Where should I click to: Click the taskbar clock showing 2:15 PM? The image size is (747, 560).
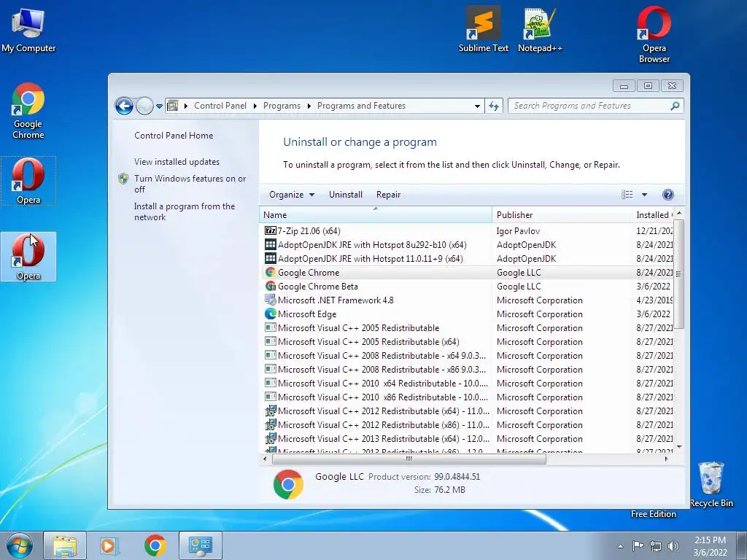(710, 545)
